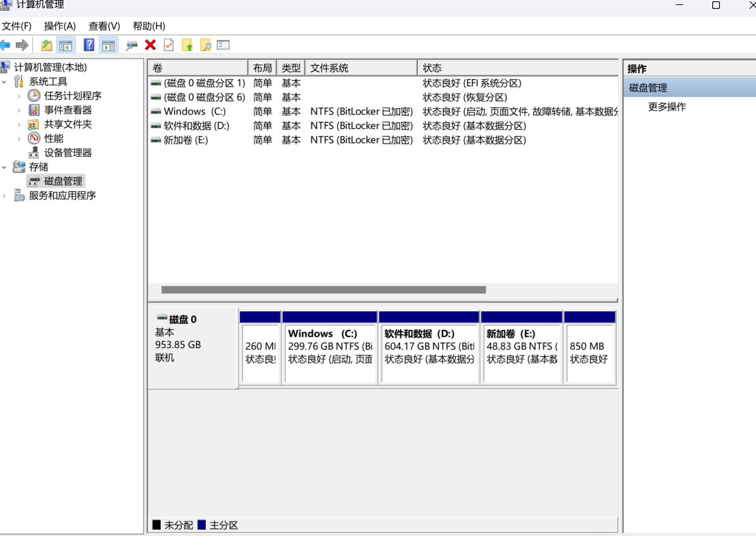The width and height of the screenshot is (756, 536).
Task: Toggle the show/hide action pane icon
Action: pos(108,46)
